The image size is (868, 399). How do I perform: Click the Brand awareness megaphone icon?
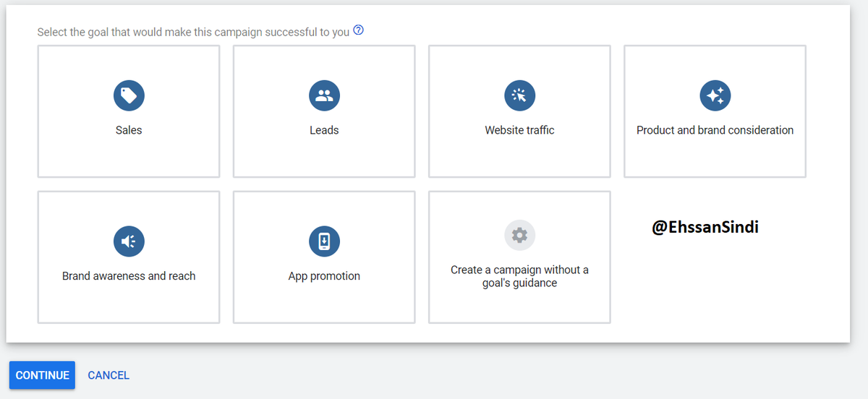click(x=129, y=241)
